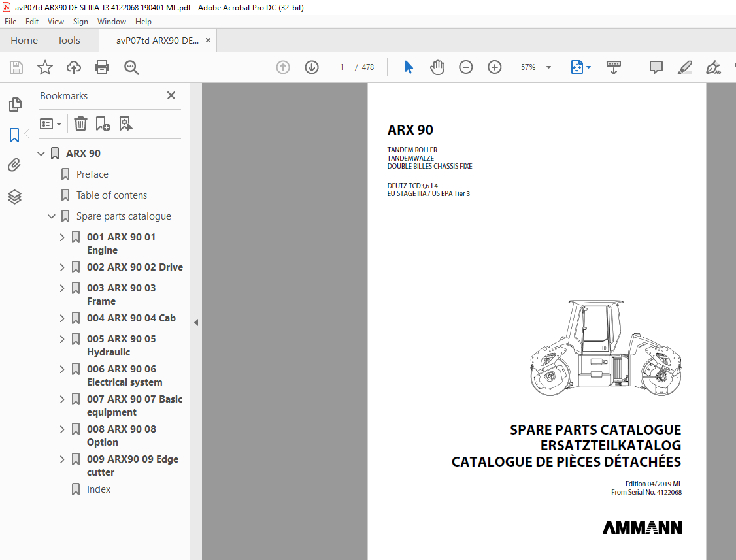
Task: Open Page Thumbnails panel icon
Action: tap(14, 104)
